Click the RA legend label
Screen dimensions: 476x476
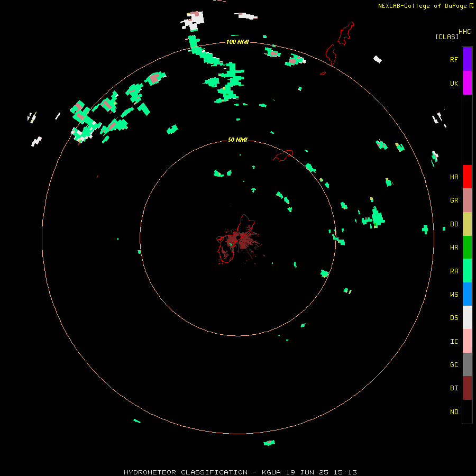pos(454,271)
